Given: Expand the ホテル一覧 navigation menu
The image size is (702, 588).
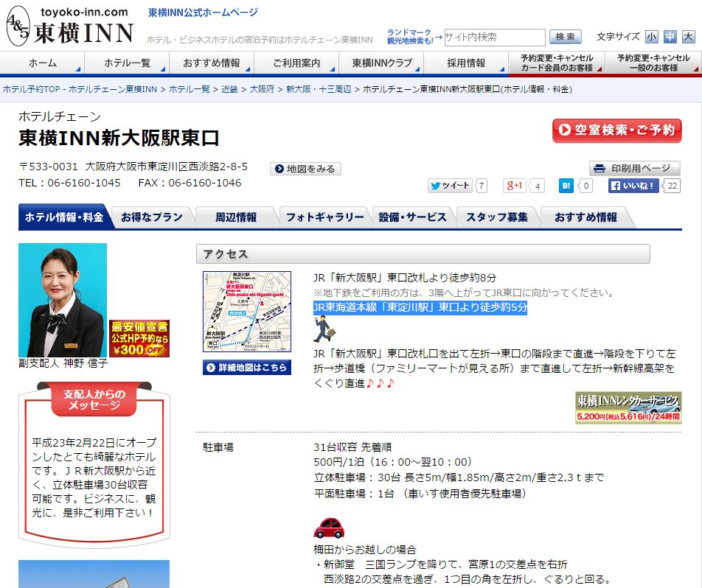Looking at the screenshot, I should point(127,63).
